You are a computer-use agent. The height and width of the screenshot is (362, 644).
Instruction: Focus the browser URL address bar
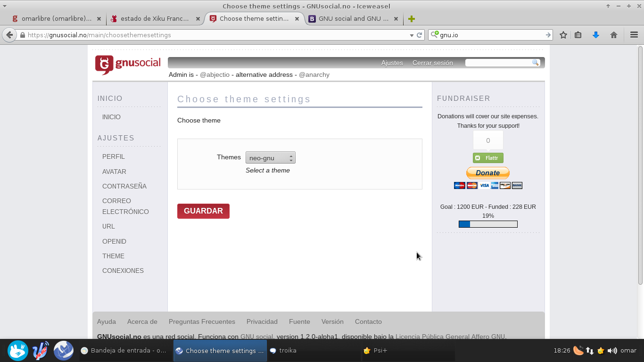point(217,35)
